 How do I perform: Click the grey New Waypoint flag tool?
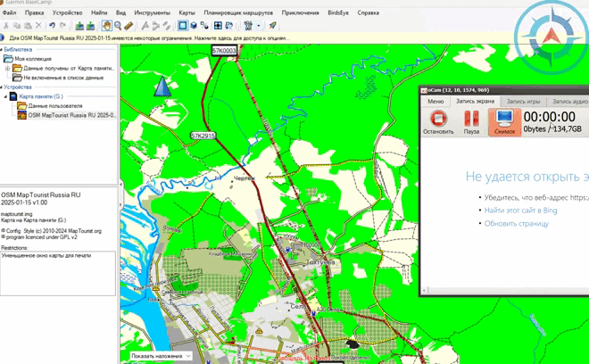[145, 26]
